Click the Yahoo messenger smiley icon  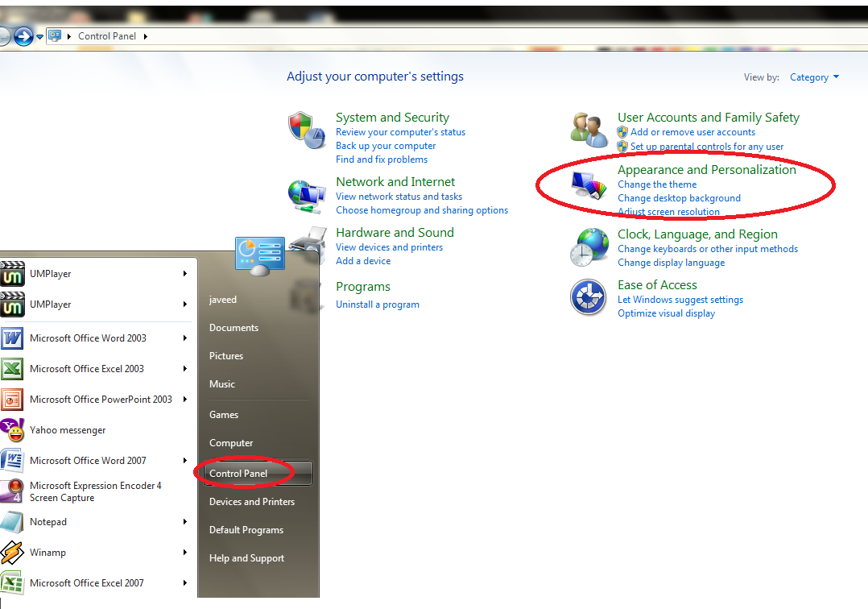12,429
